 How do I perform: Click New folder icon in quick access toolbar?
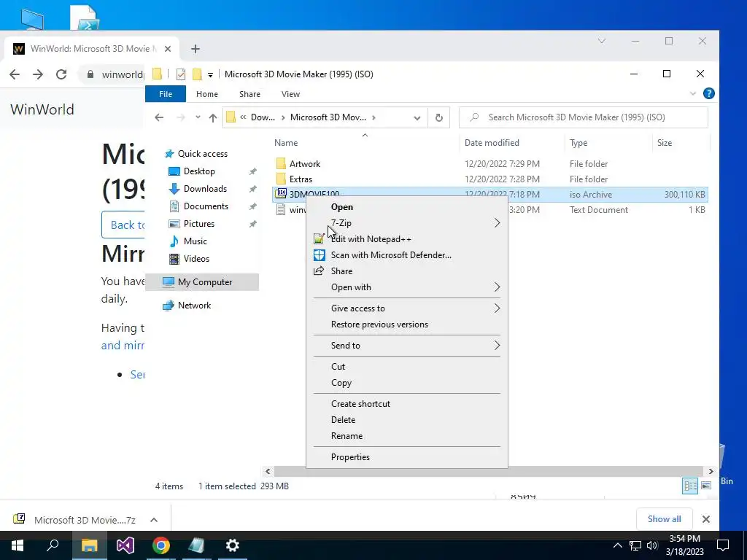197,74
